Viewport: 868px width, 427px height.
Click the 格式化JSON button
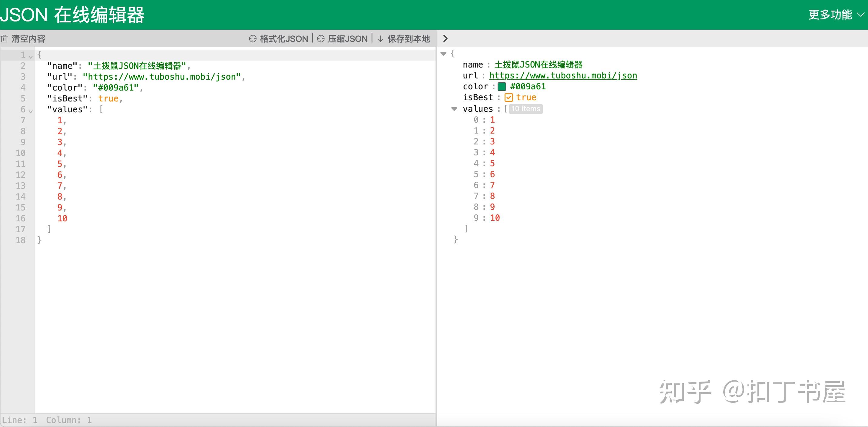[283, 39]
